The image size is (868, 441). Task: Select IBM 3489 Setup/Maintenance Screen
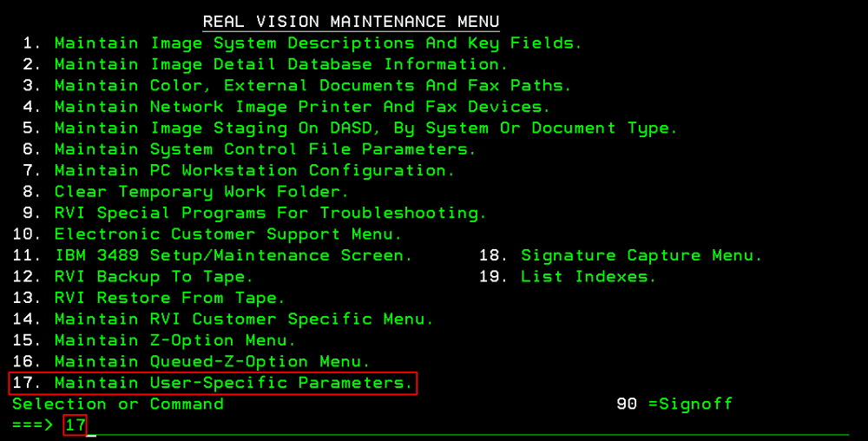213,255
